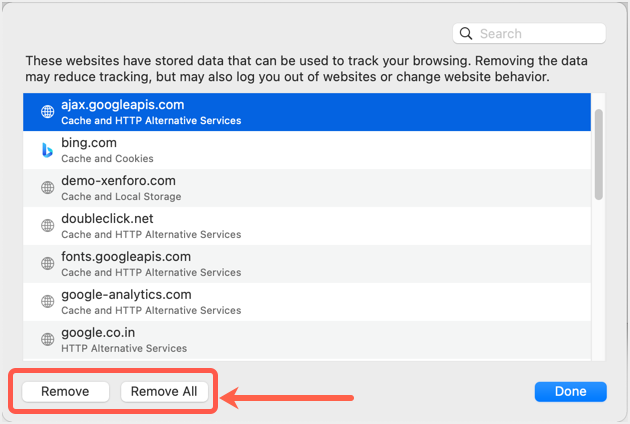630x424 pixels.
Task: Select the google-analytics.com row
Action: click(x=307, y=302)
